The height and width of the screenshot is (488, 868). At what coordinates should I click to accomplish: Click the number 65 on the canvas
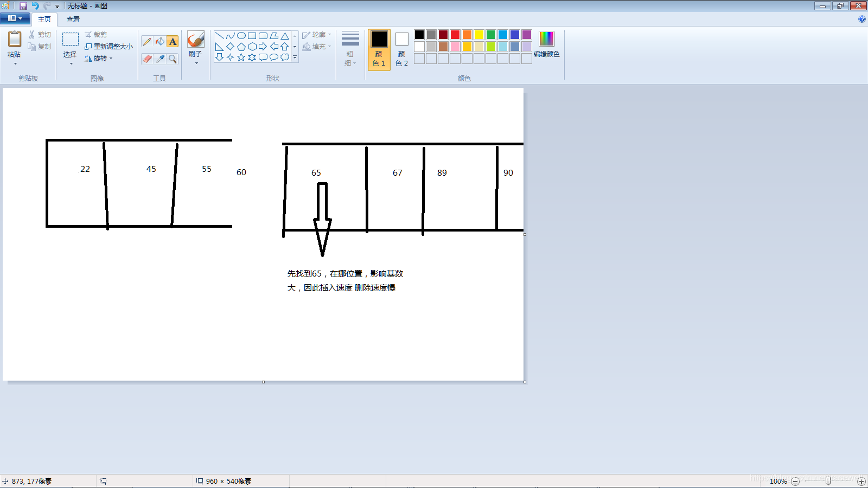[x=316, y=173]
